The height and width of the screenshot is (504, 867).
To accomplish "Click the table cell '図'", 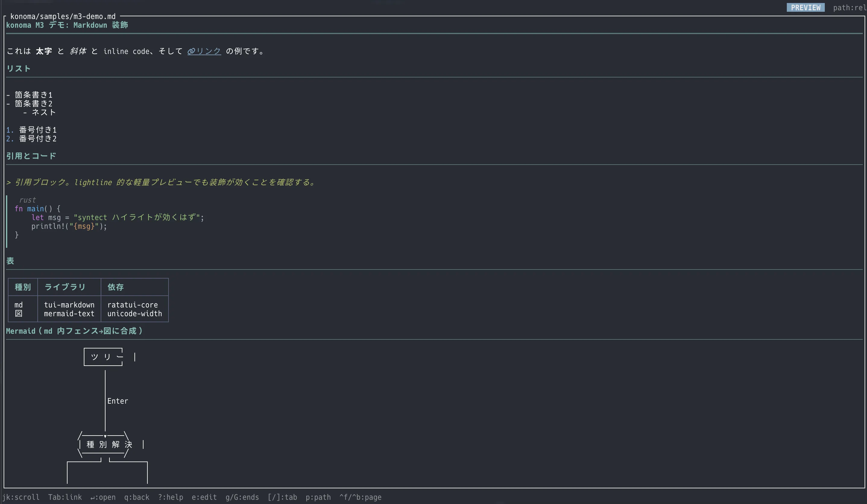I will click(x=19, y=314).
